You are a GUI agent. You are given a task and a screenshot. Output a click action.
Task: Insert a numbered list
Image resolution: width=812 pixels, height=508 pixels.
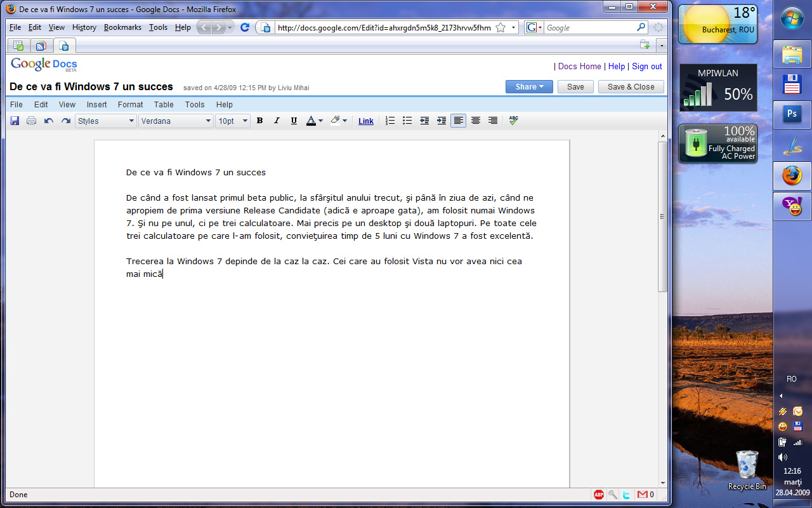coord(390,121)
